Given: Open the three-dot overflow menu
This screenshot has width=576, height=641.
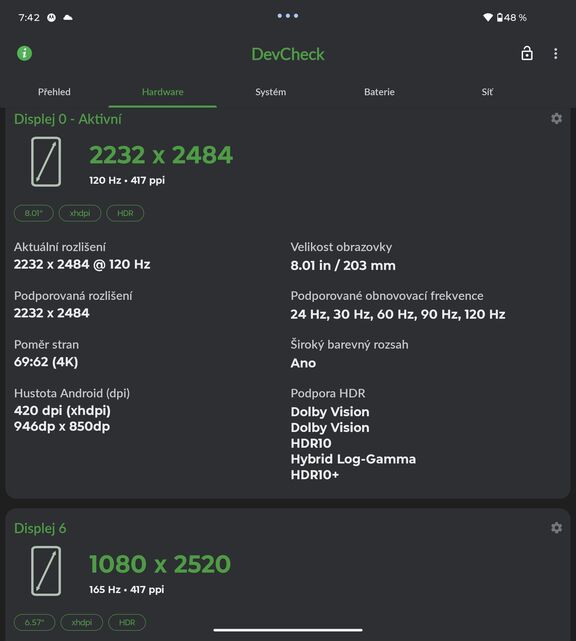Looking at the screenshot, I should tap(555, 54).
